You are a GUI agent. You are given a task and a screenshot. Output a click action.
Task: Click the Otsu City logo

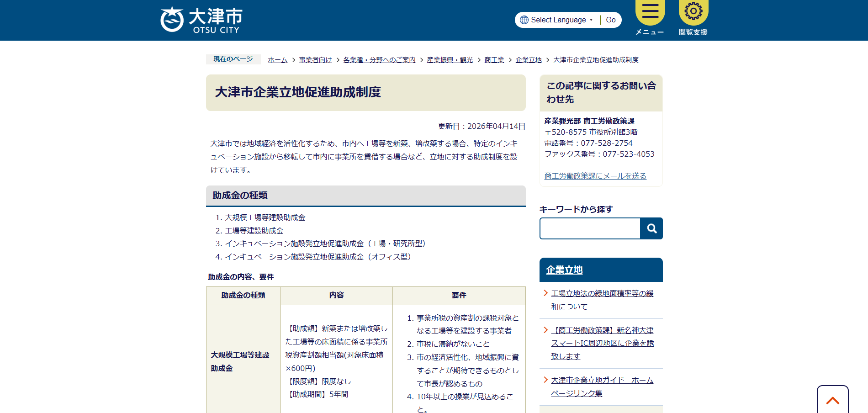[201, 20]
